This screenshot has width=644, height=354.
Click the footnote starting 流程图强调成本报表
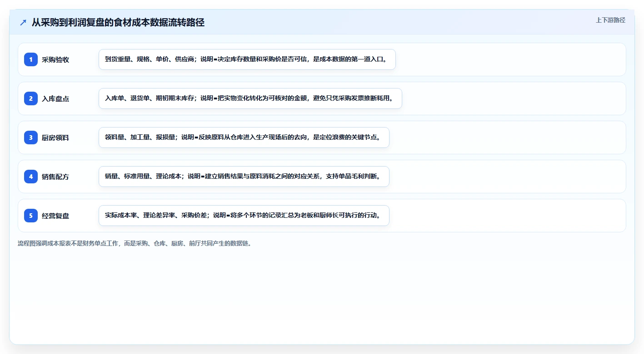[x=135, y=243]
